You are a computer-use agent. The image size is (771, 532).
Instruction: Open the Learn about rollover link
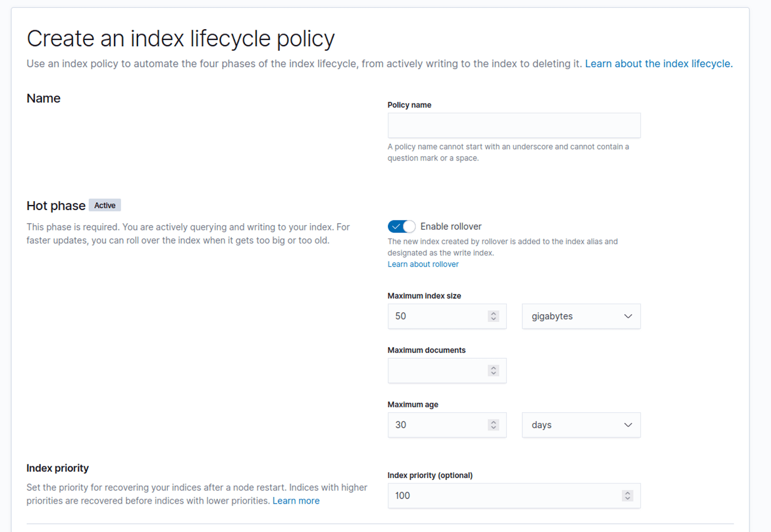(x=423, y=264)
